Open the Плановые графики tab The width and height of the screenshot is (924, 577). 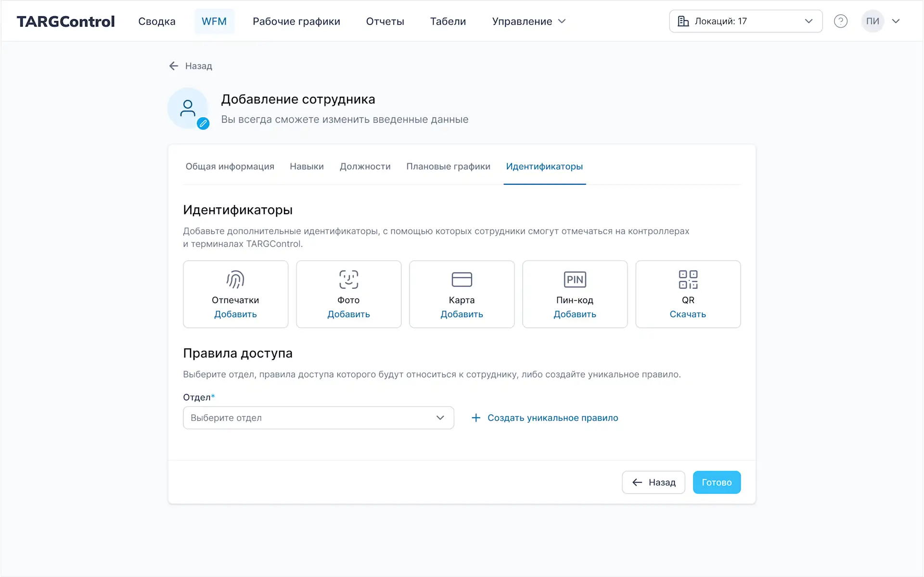click(448, 166)
